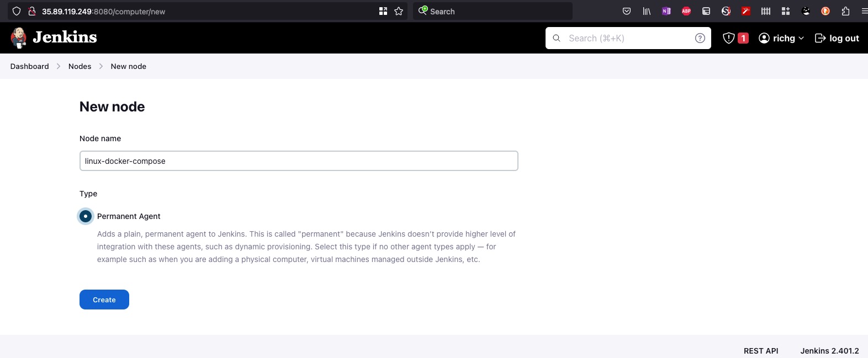The height and width of the screenshot is (358, 868).
Task: Click the Permanent Agent label text
Action: [x=129, y=216]
